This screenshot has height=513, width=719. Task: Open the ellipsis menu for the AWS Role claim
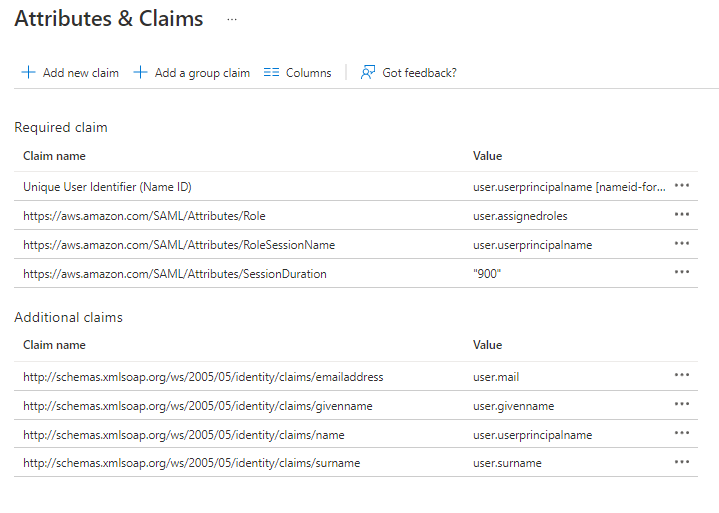click(x=682, y=215)
